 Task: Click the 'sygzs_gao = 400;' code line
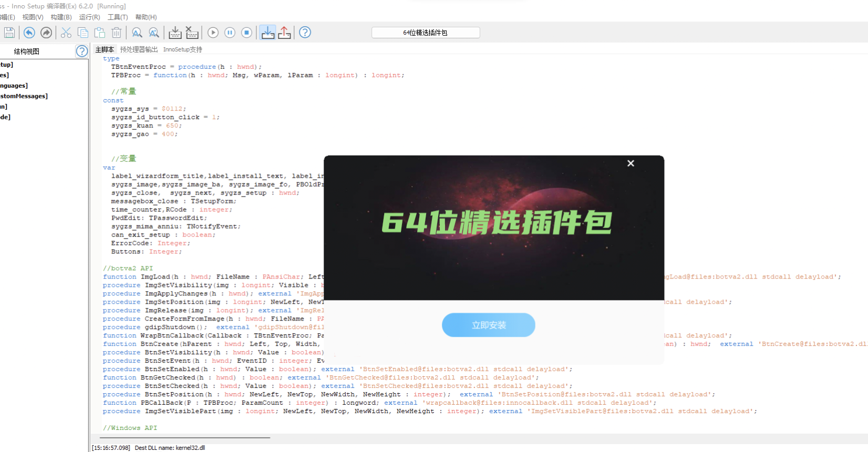[x=144, y=134]
